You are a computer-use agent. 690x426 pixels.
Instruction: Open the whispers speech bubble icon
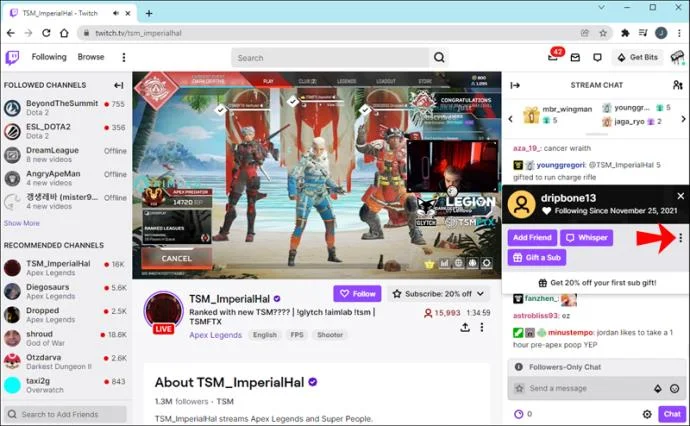click(x=597, y=57)
